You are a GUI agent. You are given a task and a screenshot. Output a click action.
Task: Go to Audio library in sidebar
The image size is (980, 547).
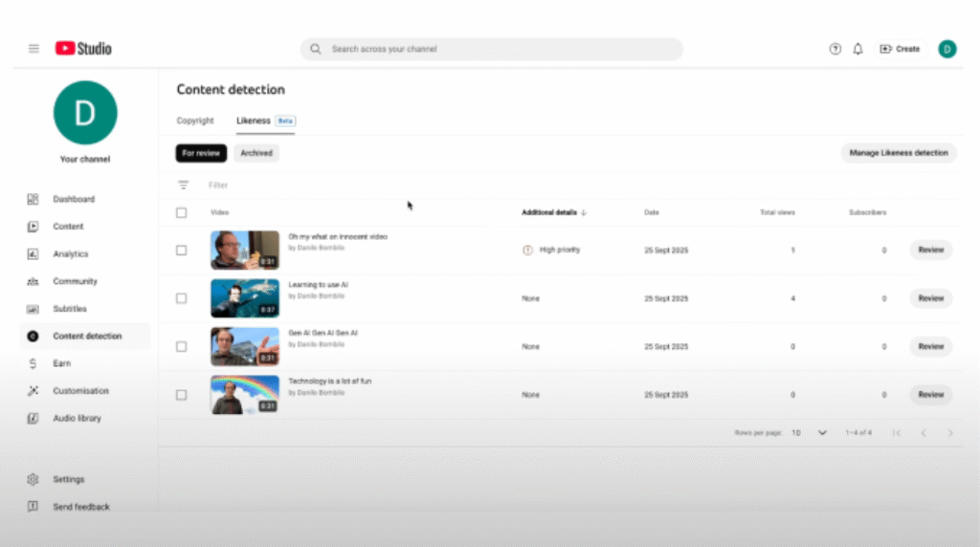[x=77, y=418]
